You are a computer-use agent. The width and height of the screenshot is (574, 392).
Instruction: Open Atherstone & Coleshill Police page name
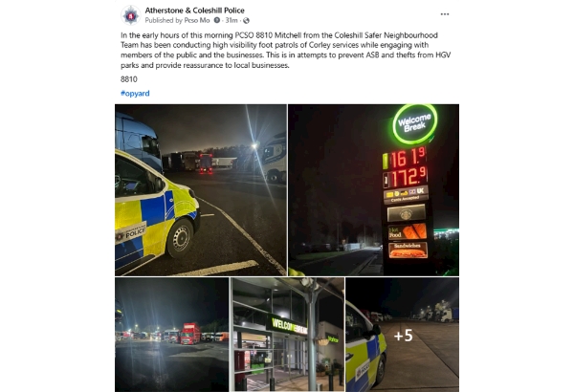point(195,11)
